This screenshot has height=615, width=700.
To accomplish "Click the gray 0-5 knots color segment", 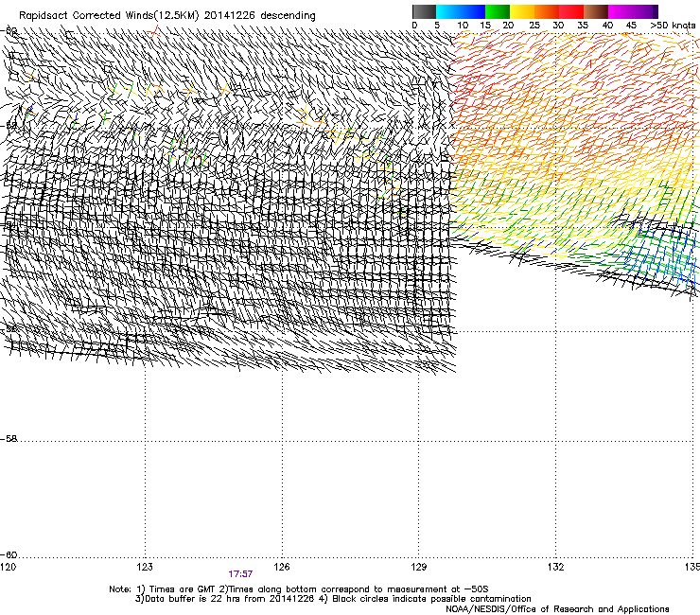I will point(424,11).
